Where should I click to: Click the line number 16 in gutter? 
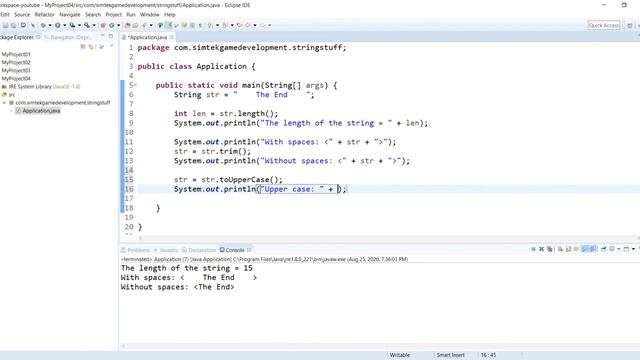[x=129, y=189]
